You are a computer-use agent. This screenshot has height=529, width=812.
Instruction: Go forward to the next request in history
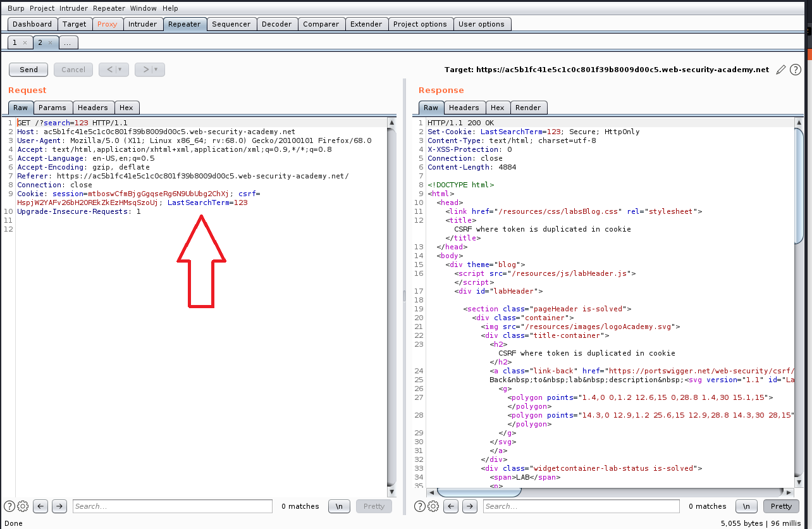(144, 70)
